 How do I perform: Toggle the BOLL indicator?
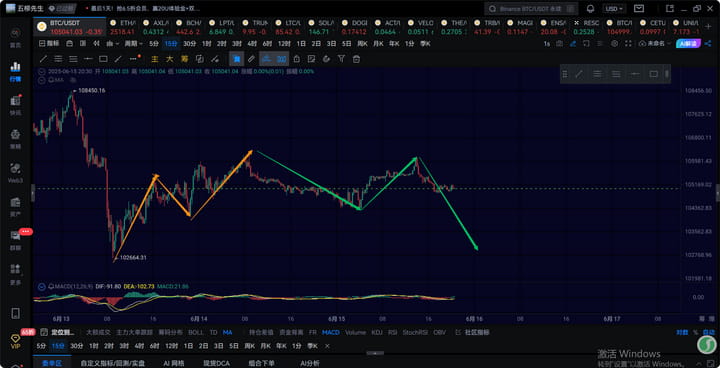pos(196,332)
